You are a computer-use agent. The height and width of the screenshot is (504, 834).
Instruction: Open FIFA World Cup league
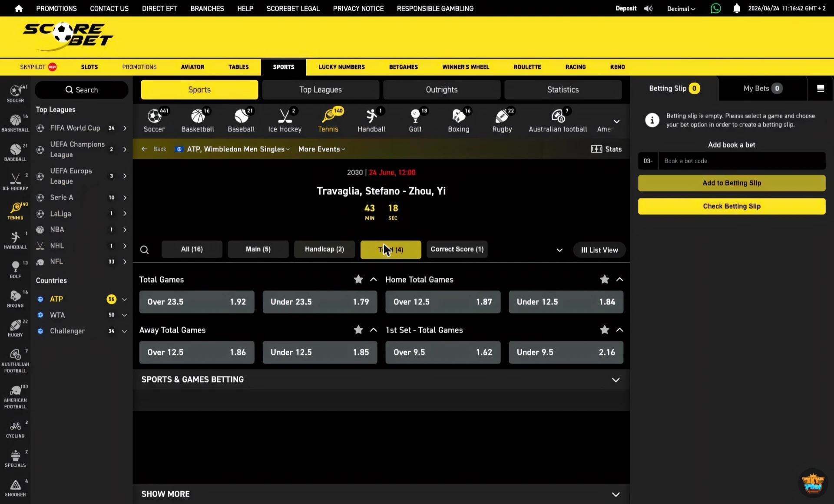[x=82, y=128]
